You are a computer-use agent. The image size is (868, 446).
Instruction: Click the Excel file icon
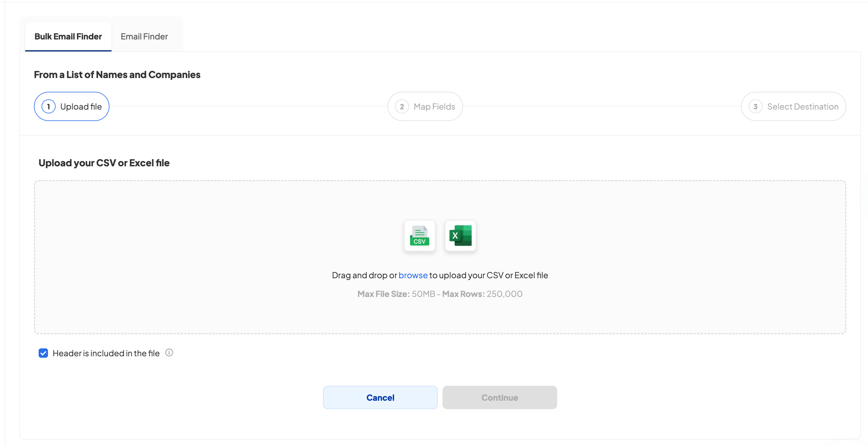[x=460, y=236]
